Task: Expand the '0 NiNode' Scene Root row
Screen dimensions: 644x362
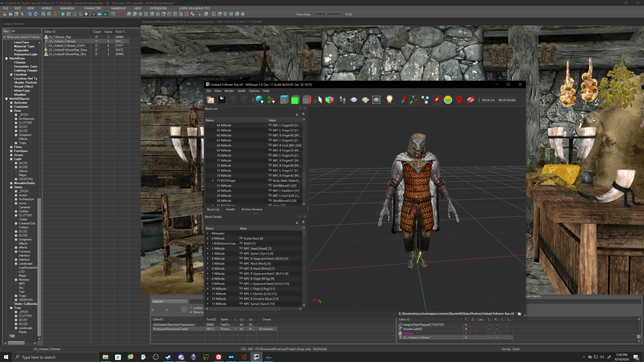Action: (208, 238)
